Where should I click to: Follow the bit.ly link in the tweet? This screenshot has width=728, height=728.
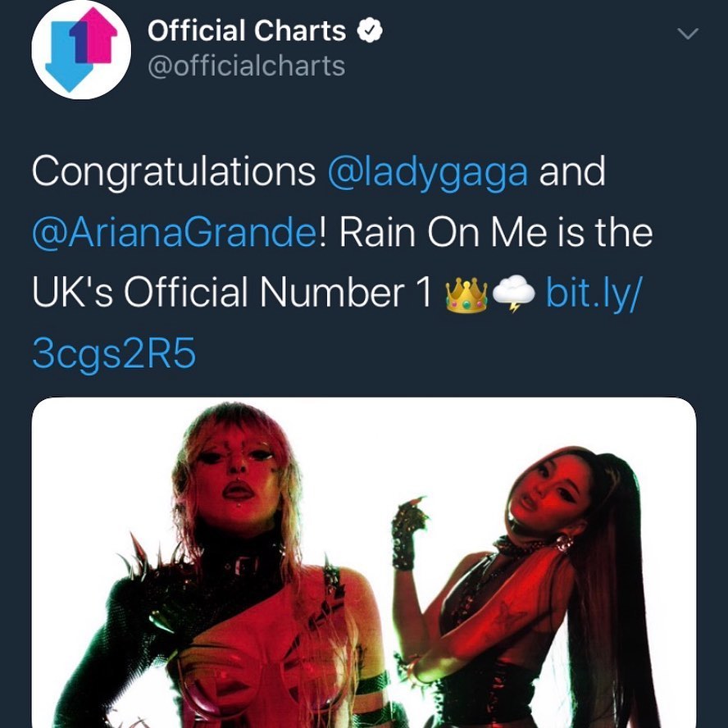point(591,293)
